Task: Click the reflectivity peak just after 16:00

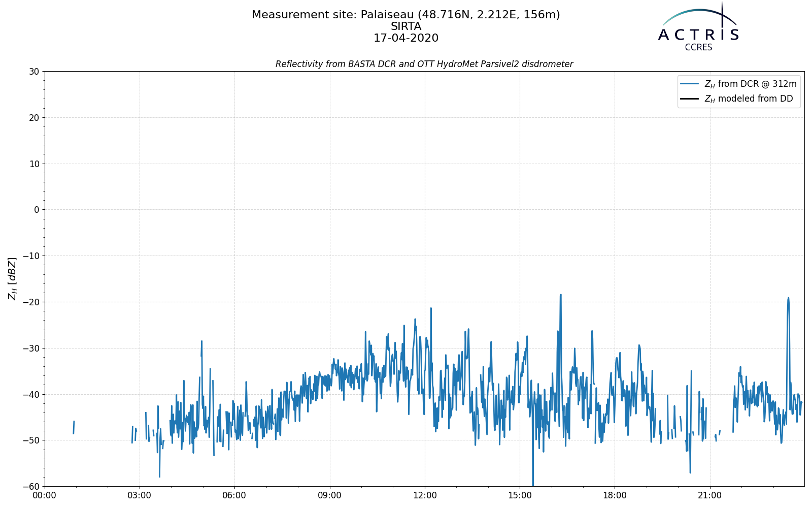Action: click(x=561, y=295)
